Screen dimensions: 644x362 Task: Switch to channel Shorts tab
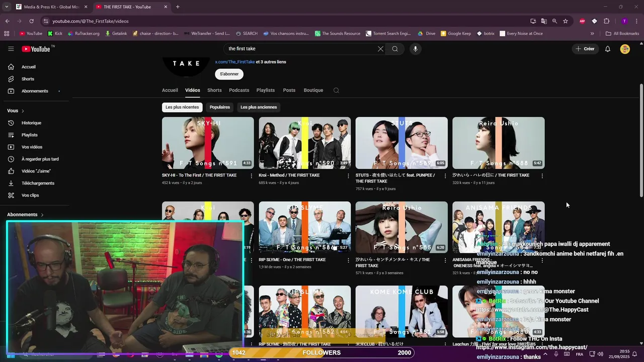[x=214, y=90]
